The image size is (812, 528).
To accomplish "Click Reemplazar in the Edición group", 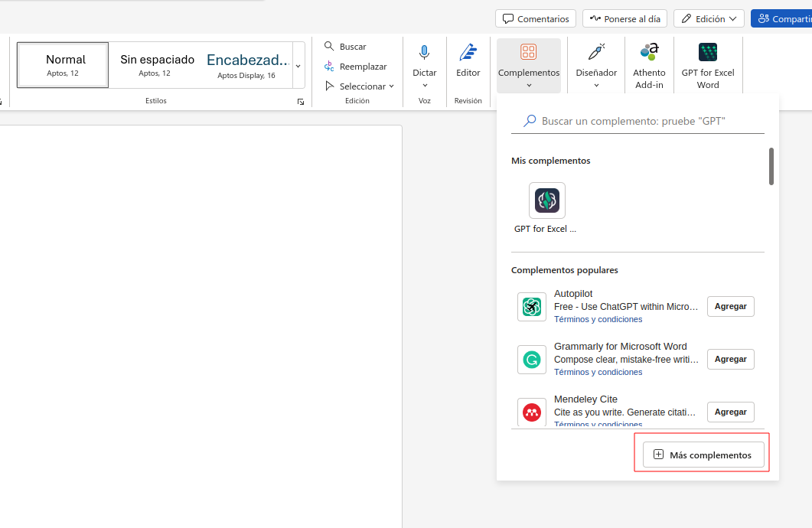I will click(x=355, y=67).
